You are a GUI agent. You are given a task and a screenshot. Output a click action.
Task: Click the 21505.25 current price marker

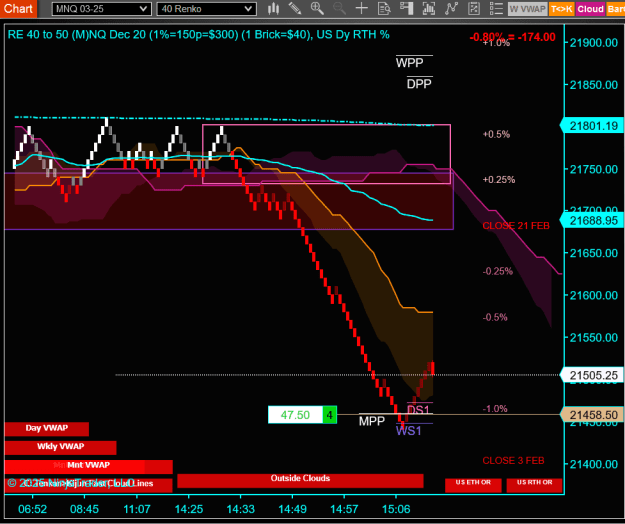click(x=593, y=375)
